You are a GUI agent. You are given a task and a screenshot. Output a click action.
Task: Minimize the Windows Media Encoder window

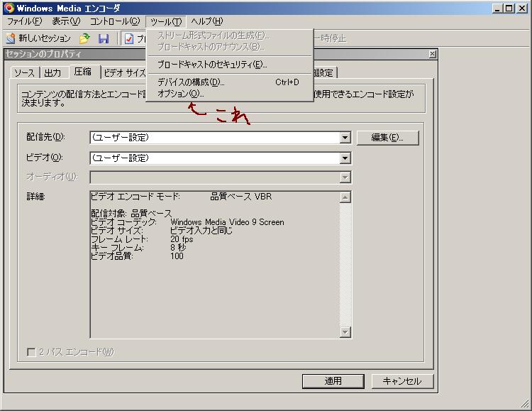point(497,8)
